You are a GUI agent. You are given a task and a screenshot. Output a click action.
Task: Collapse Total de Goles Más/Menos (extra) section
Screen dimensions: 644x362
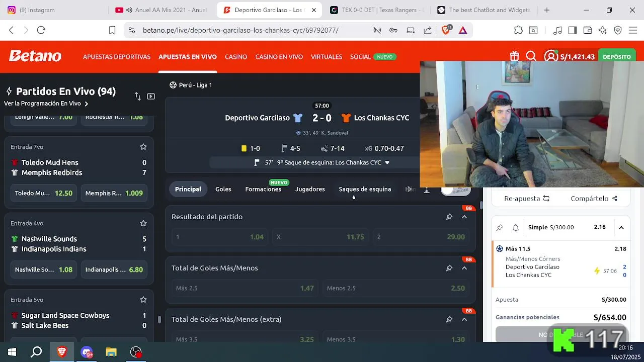point(464,319)
